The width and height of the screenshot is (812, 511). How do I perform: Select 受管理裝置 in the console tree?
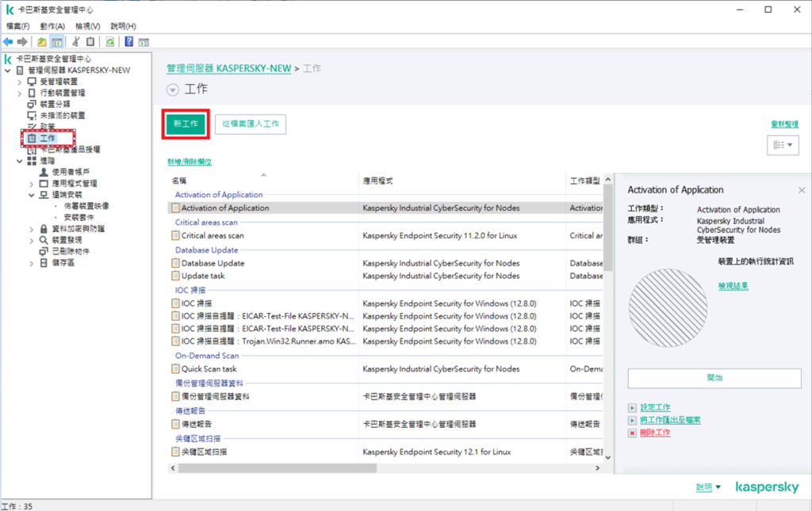[59, 82]
